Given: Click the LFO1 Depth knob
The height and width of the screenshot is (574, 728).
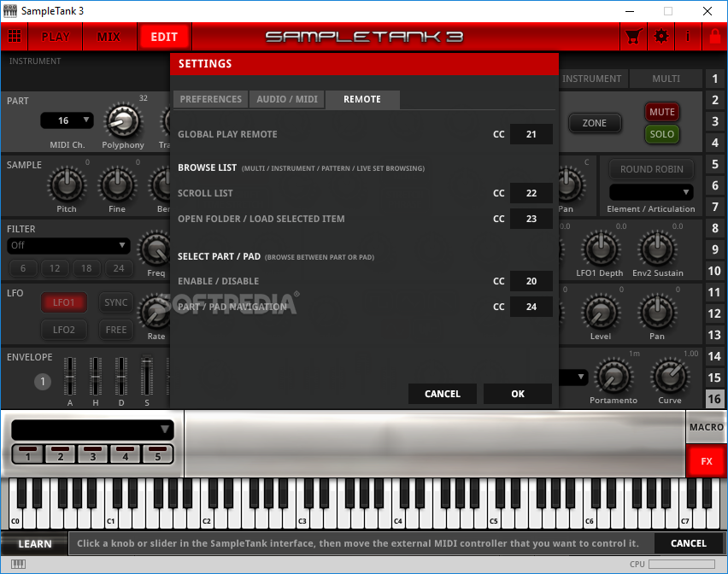Looking at the screenshot, I should coord(601,249).
